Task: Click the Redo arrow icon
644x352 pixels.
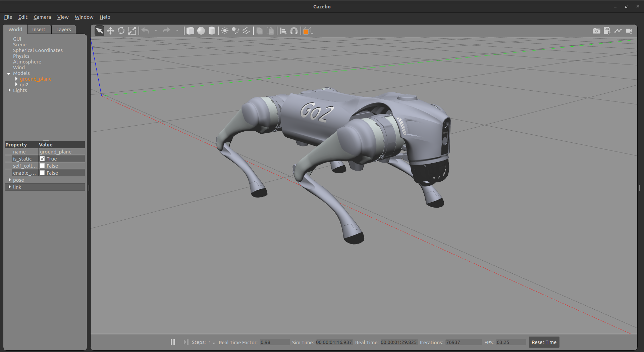Action: click(x=166, y=31)
